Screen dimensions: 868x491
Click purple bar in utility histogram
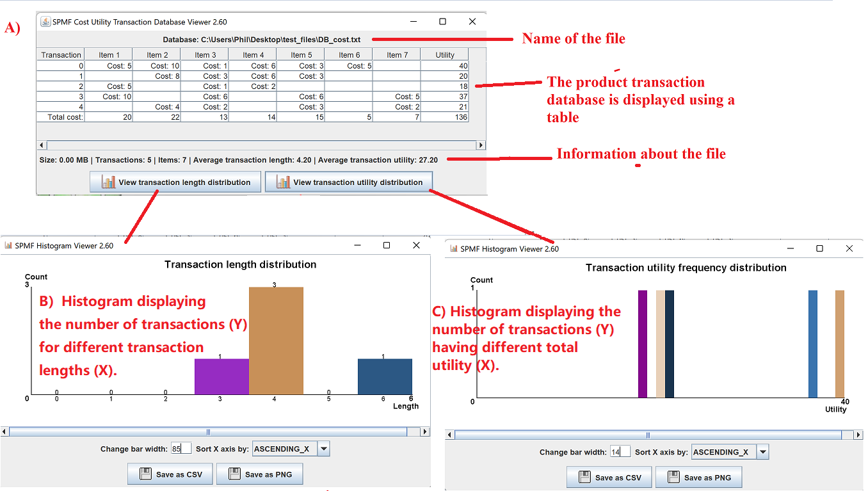643,344
